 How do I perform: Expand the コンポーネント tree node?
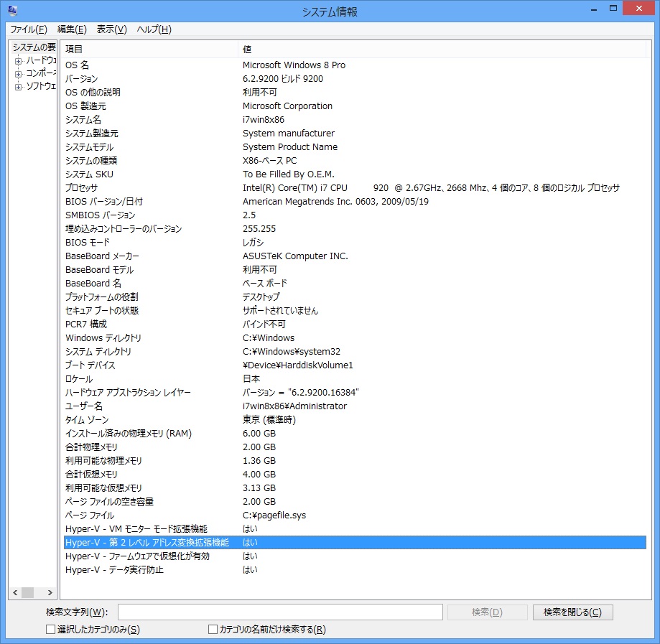click(18, 74)
